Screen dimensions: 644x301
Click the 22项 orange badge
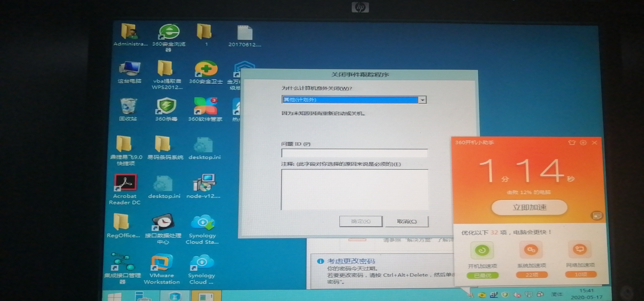532,275
